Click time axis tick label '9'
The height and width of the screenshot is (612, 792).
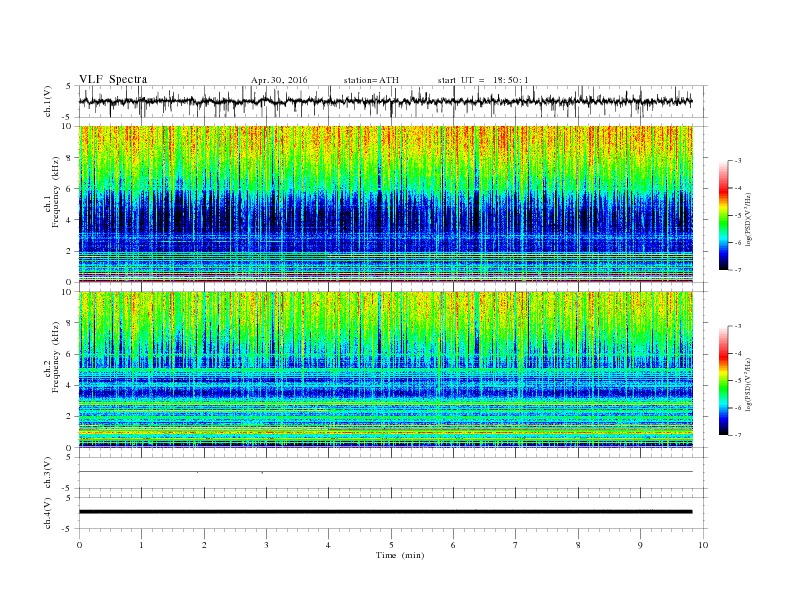640,545
